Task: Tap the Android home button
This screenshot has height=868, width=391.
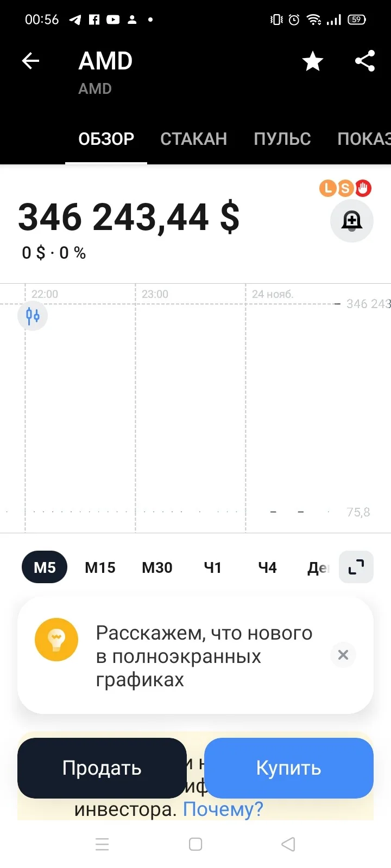Action: click(195, 844)
